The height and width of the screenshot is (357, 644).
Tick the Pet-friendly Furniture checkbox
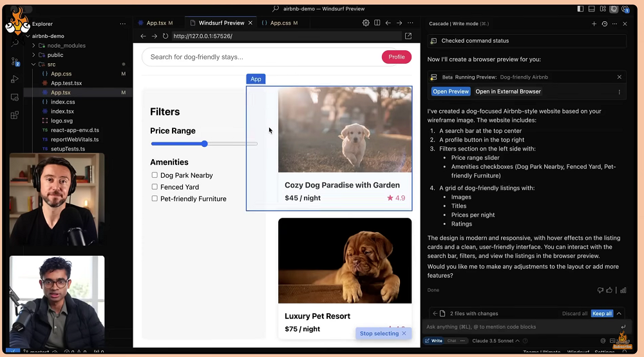[155, 198]
